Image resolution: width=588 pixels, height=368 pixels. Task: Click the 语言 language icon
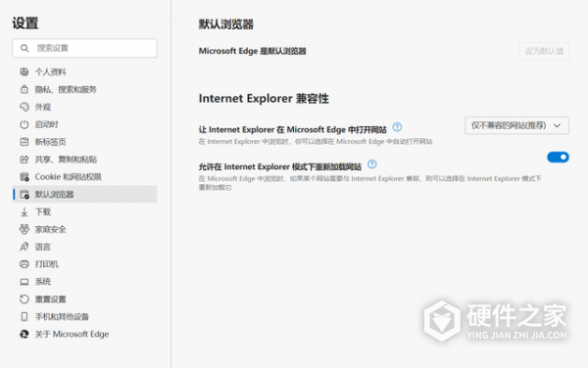click(x=24, y=247)
